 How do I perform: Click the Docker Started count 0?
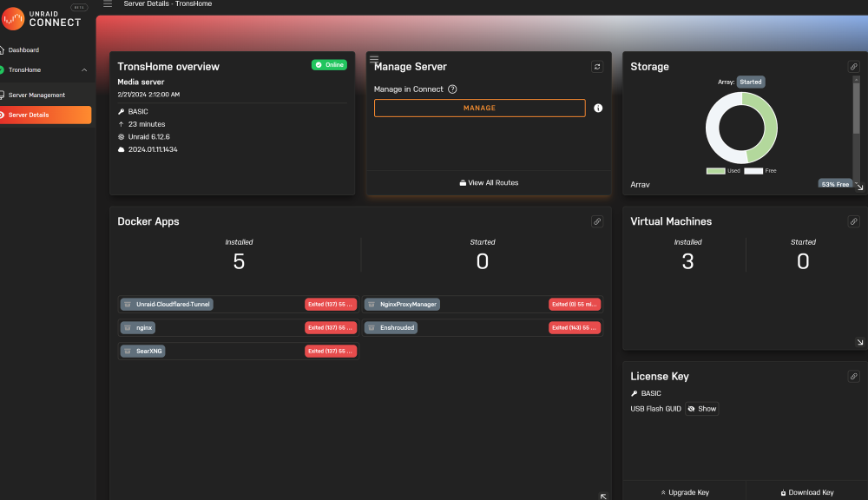(482, 261)
